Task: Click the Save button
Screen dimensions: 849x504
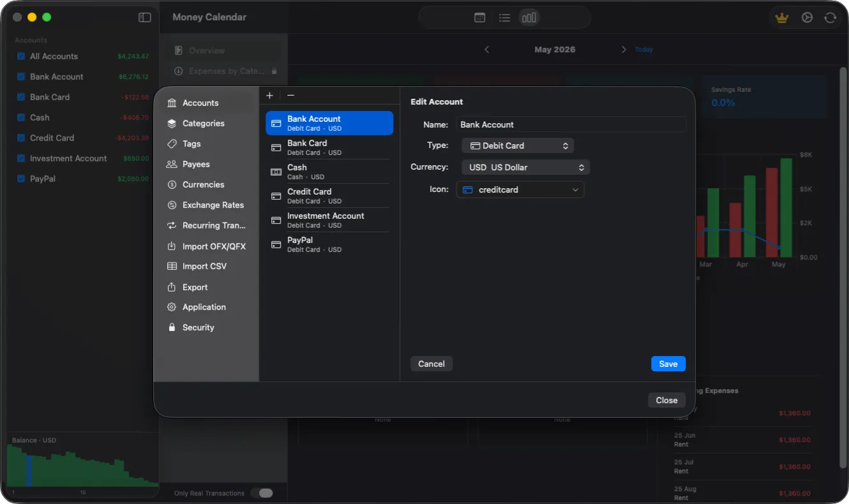Action: (x=668, y=364)
